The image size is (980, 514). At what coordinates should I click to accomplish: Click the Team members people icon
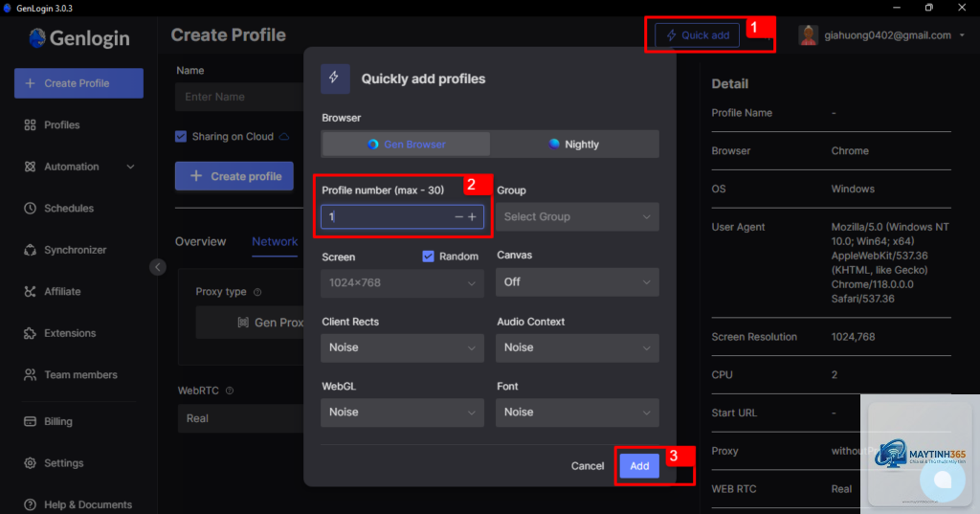point(30,374)
